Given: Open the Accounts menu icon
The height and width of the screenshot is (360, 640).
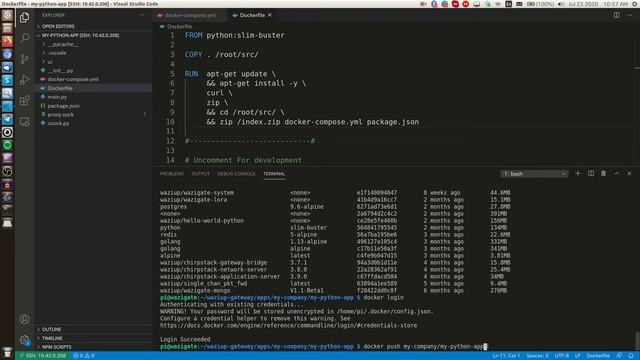Looking at the screenshot, I should 24,319.
